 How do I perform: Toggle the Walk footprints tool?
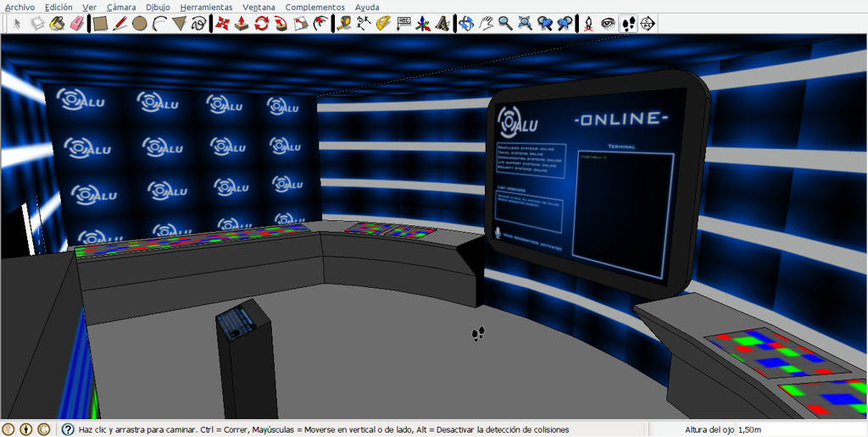coord(628,23)
